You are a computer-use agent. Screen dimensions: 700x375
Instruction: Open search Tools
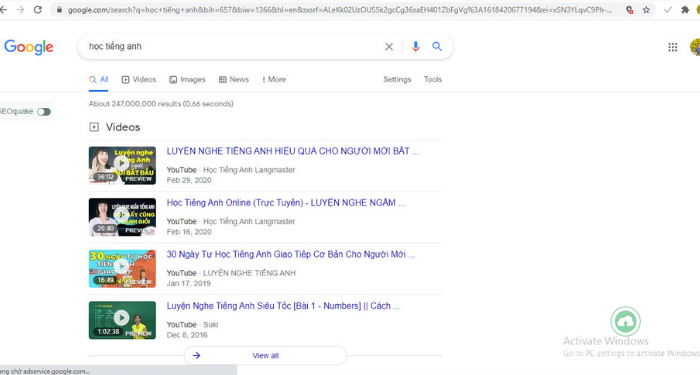tap(433, 79)
